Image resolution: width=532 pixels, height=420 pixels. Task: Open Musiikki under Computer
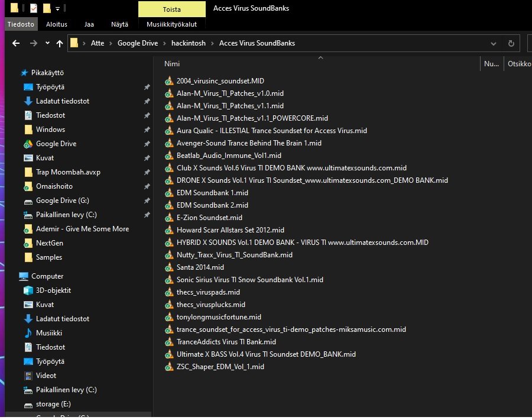[49, 333]
